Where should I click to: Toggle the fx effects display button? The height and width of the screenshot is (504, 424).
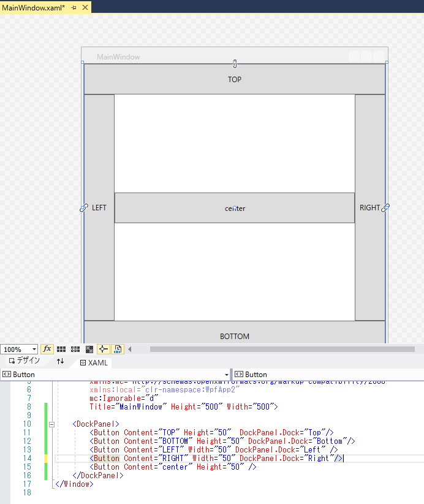point(47,349)
